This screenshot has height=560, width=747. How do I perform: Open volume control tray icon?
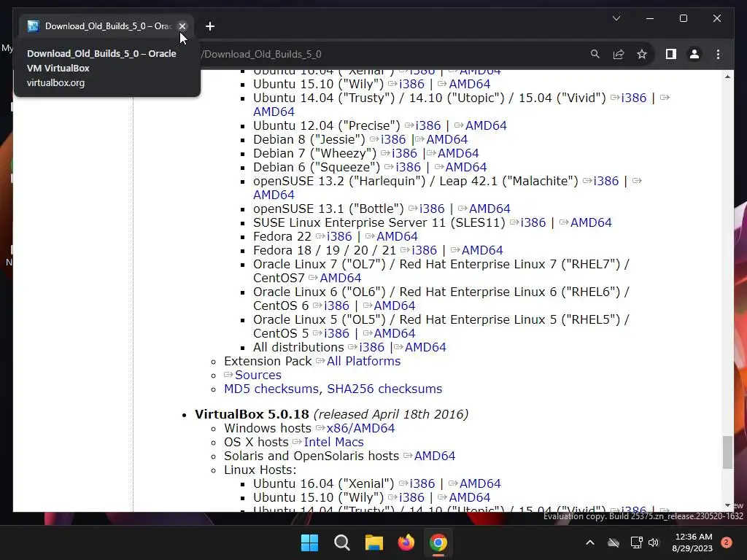coord(654,542)
